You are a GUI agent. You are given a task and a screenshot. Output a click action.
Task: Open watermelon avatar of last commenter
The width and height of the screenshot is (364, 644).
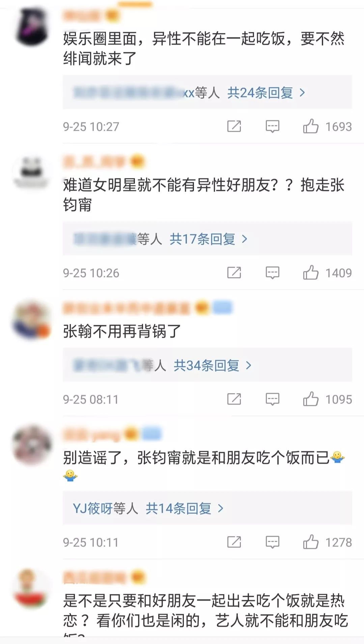coord(31,589)
